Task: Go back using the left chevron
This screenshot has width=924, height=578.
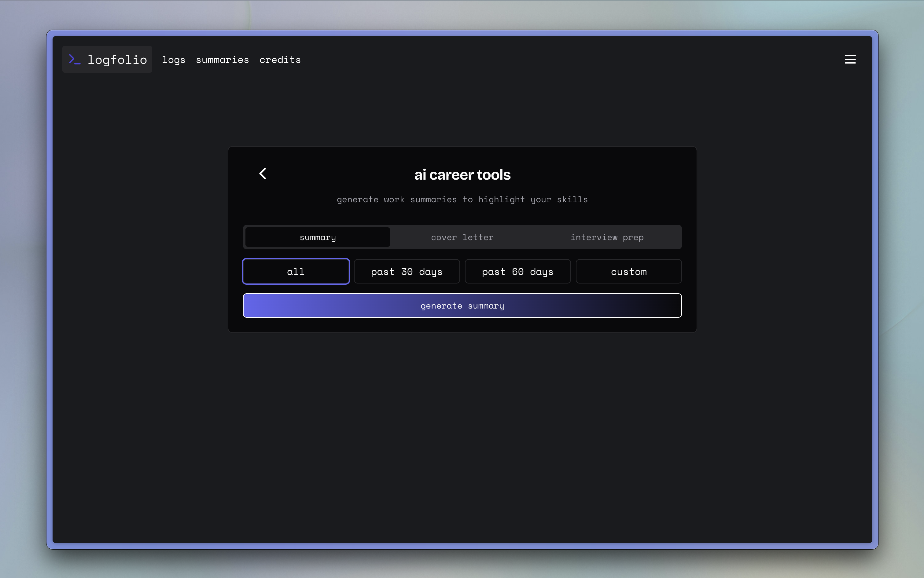Action: [x=263, y=174]
